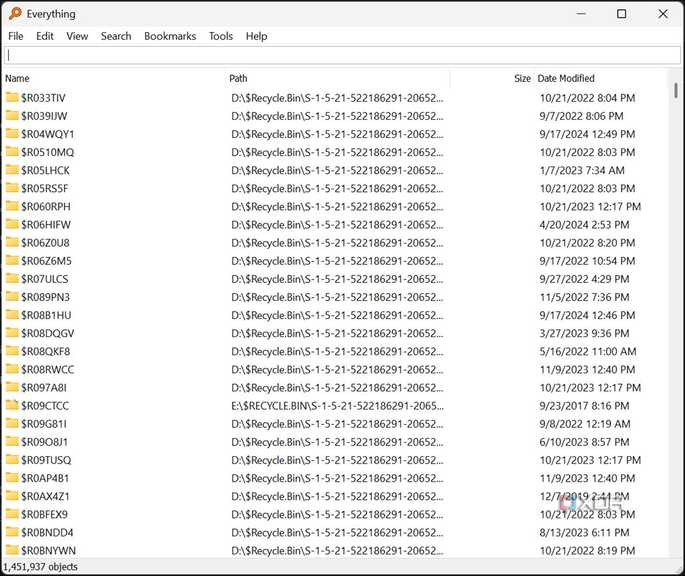
Task: Click the date 9/7/2022 8:06 PM
Action: [x=581, y=116]
